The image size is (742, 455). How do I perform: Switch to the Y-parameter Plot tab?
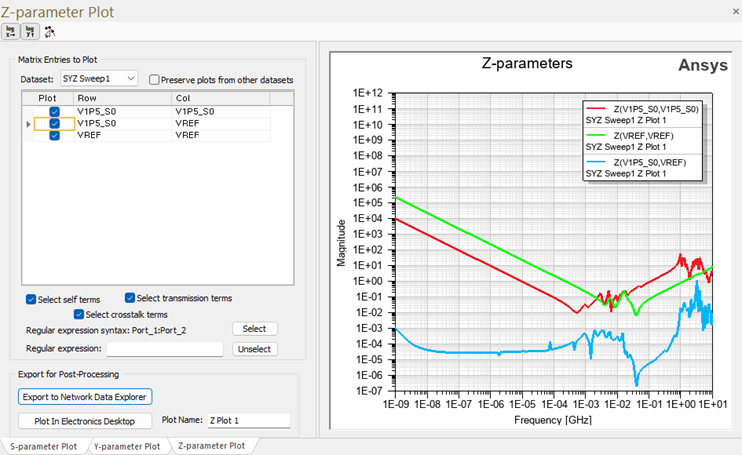126,446
